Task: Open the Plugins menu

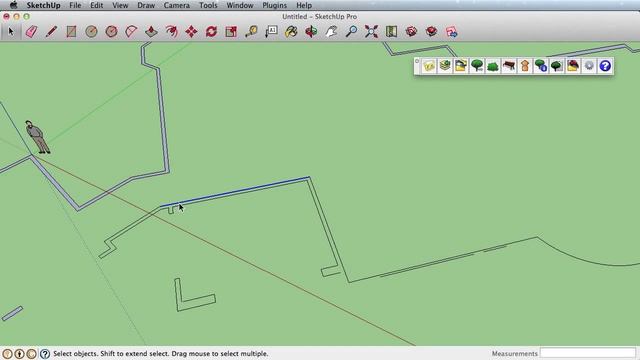Action: (274, 5)
